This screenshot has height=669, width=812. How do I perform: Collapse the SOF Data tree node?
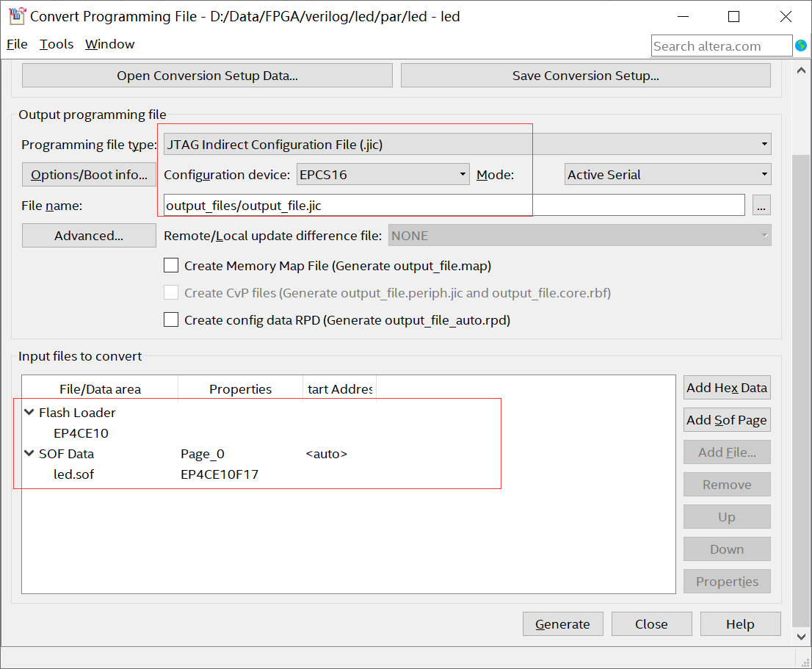point(29,453)
